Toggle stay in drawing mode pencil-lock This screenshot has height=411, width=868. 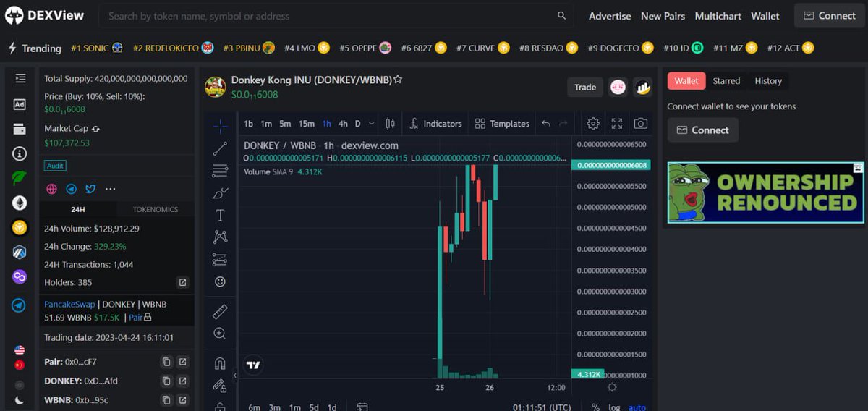pyautogui.click(x=220, y=386)
